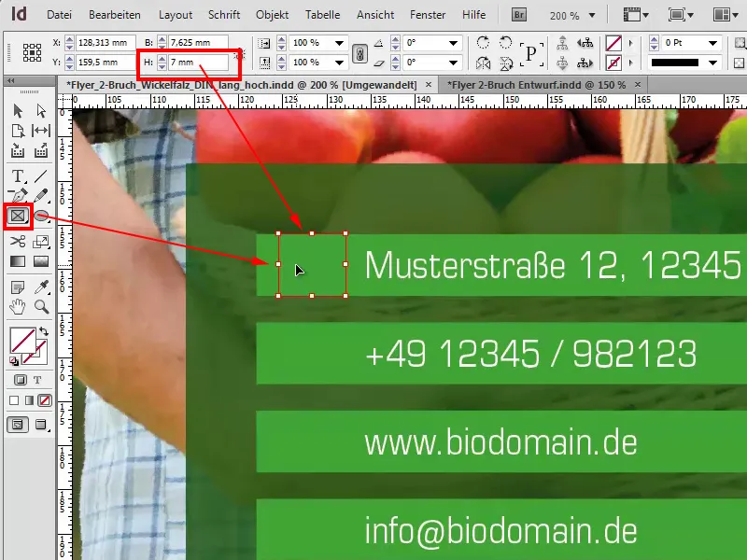This screenshot has height=560, width=747.
Task: Open Adobe Bridge via Br icon
Action: [x=519, y=15]
